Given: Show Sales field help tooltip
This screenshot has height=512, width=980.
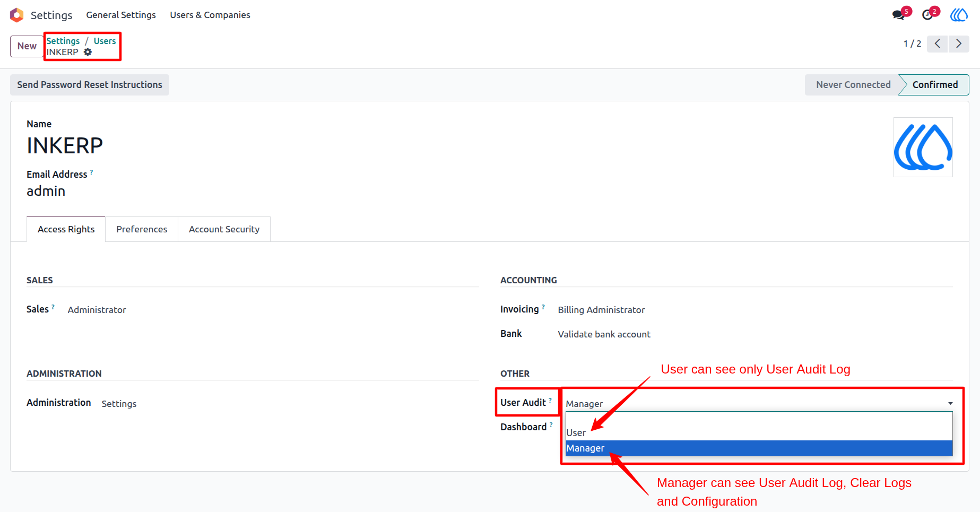Looking at the screenshot, I should pyautogui.click(x=53, y=307).
